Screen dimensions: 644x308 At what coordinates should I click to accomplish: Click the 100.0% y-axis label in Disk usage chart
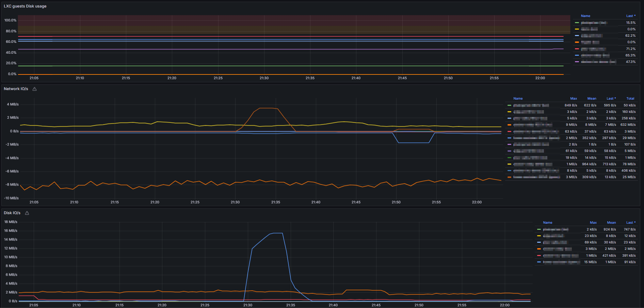pos(11,20)
